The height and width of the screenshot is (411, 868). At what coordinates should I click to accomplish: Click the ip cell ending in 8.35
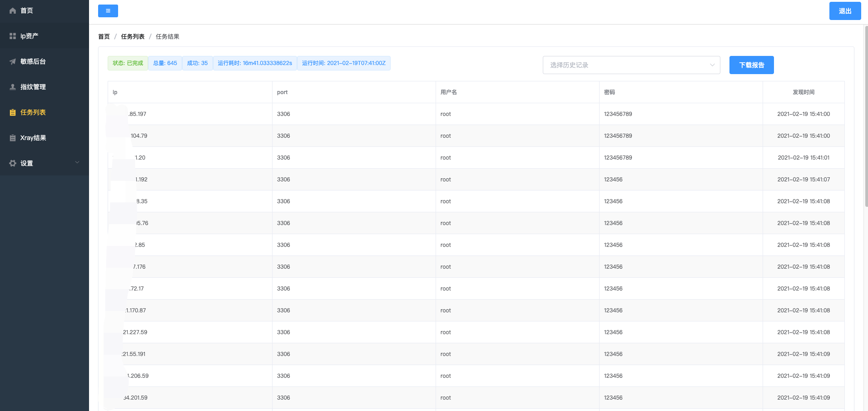coord(190,201)
